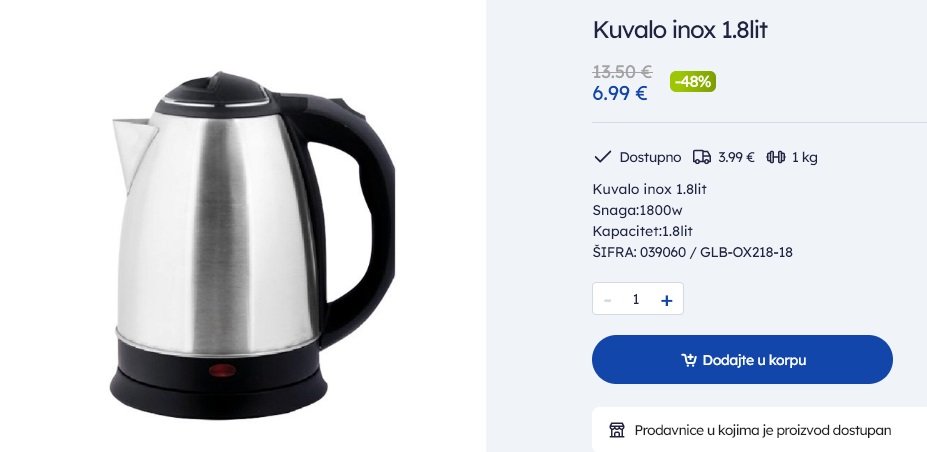The image size is (927, 452).
Task: Click the 1 kg weight label
Action: click(805, 157)
